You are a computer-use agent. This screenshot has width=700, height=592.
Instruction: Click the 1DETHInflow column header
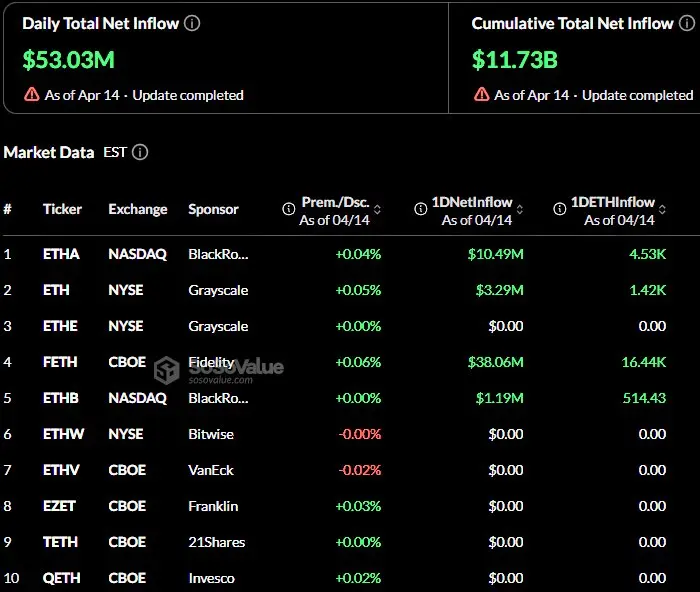pos(613,202)
